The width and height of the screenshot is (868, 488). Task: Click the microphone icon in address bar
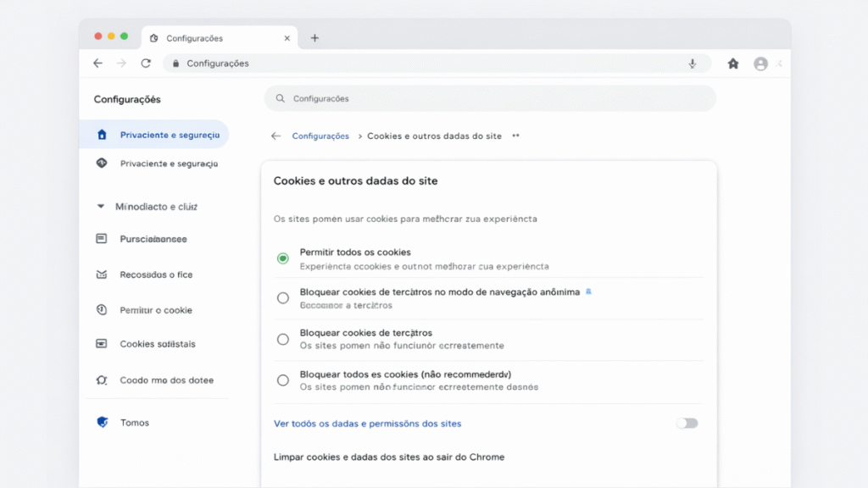(x=693, y=64)
